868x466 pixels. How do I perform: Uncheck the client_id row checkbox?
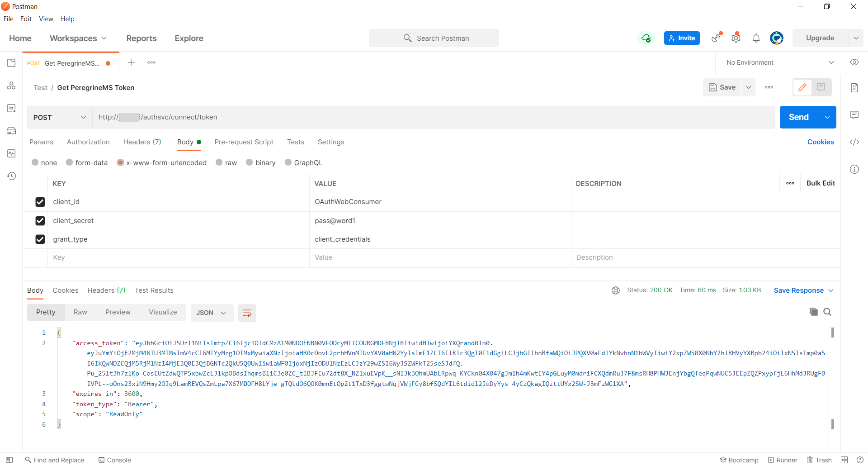40,202
